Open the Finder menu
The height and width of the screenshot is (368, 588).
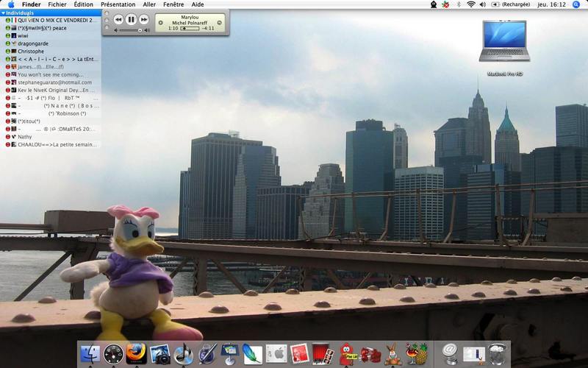31,4
